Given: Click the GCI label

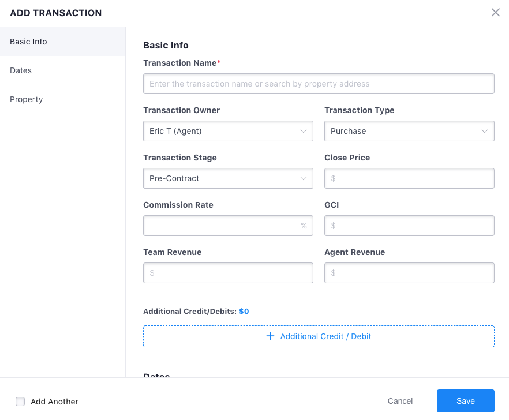Looking at the screenshot, I should (331, 205).
